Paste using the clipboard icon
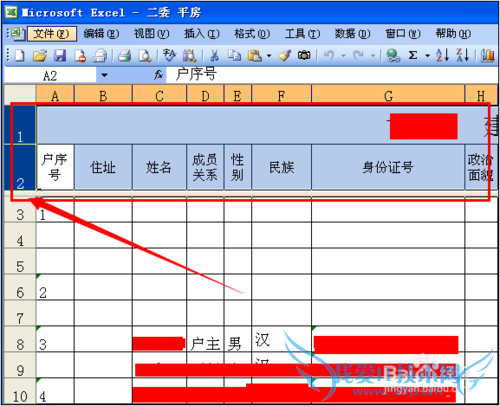Image resolution: width=500 pixels, height=406 pixels. [255, 55]
